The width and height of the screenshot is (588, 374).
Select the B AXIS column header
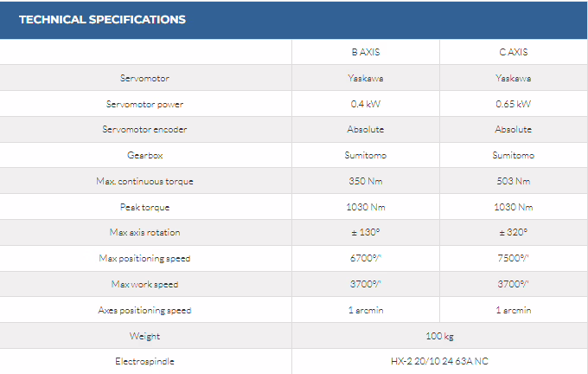(x=366, y=52)
